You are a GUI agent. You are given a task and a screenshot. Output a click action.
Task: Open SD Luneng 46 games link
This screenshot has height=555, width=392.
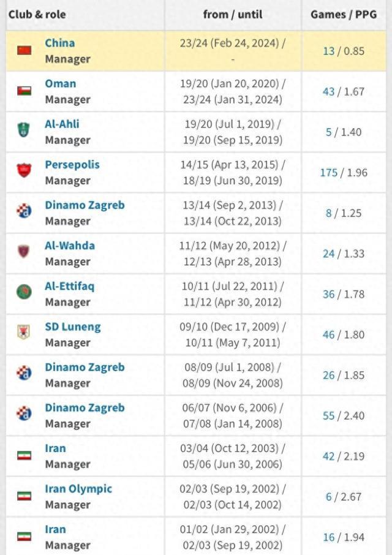click(x=329, y=334)
